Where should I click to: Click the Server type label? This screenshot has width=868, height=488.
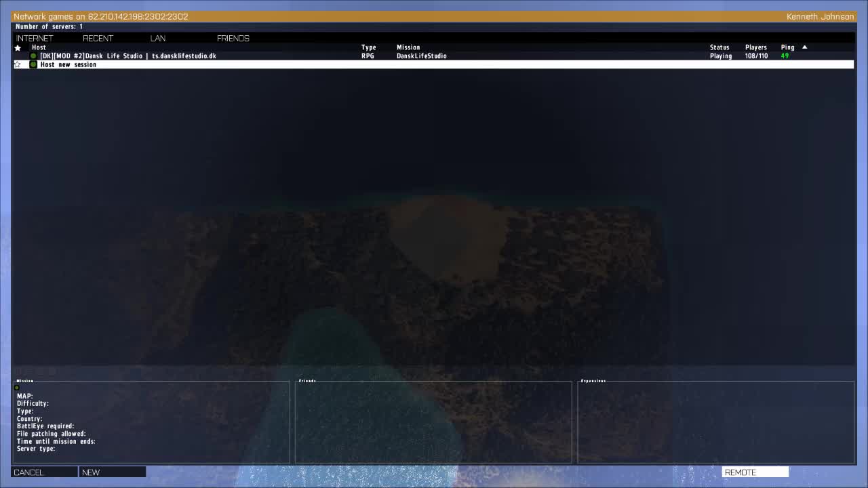coord(36,449)
